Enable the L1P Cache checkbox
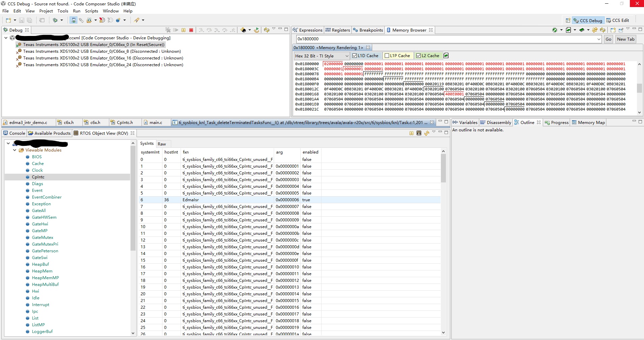This screenshot has height=340, width=644. coord(387,56)
